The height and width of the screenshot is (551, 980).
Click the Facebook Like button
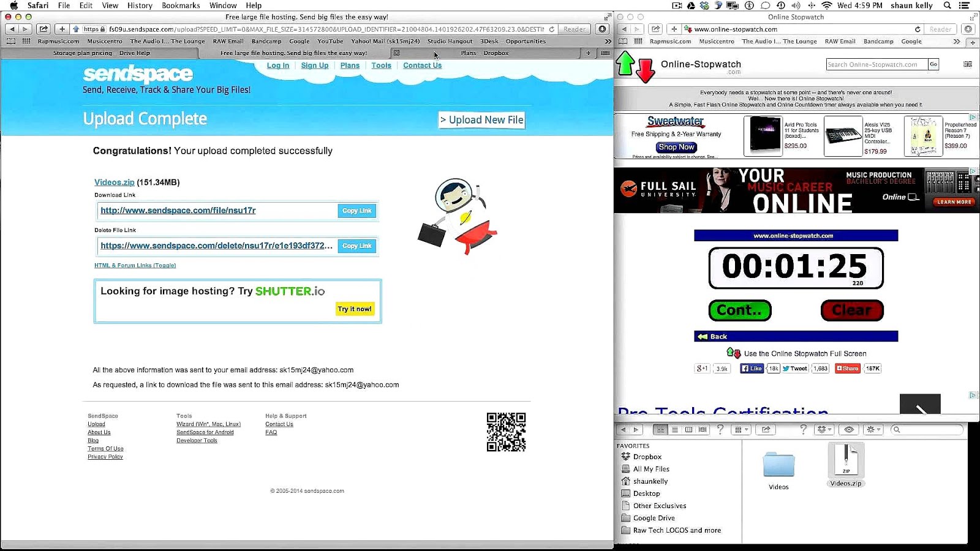[752, 368]
